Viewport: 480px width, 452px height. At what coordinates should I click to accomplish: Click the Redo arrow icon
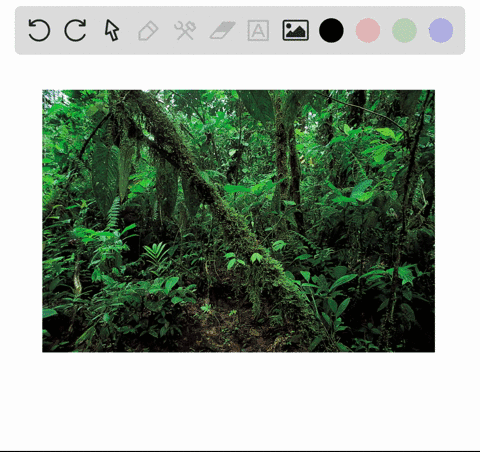[75, 30]
